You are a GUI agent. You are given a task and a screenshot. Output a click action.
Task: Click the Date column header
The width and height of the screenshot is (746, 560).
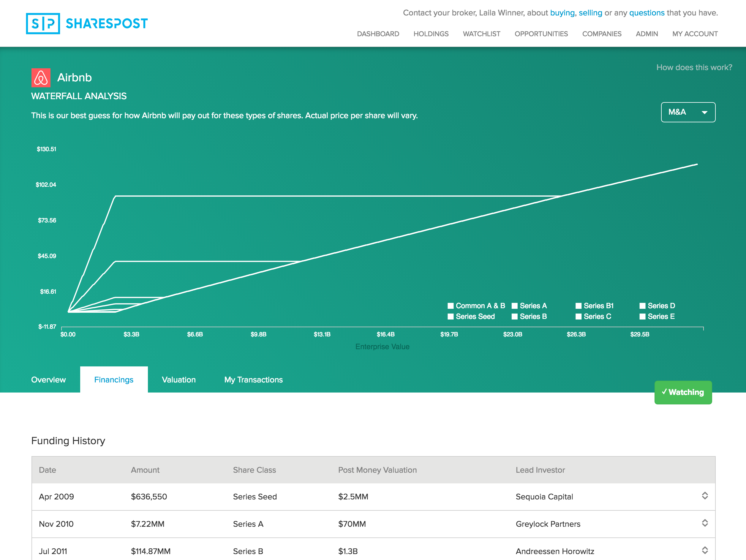[x=48, y=470]
